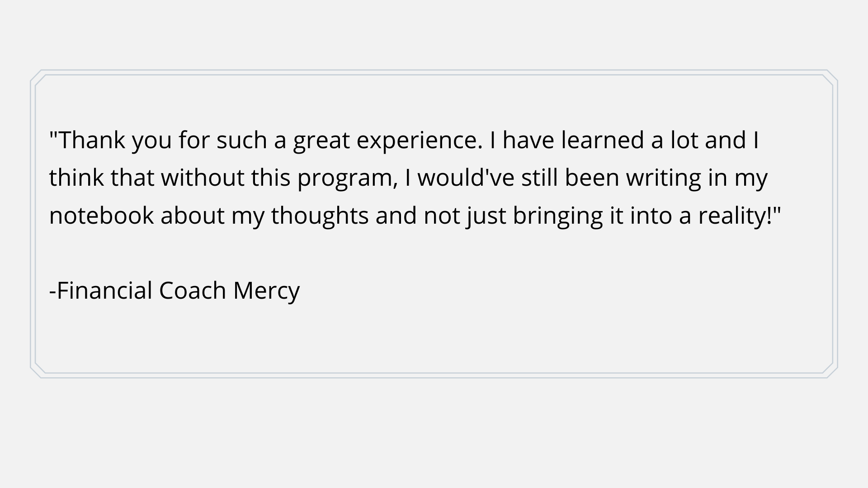868x488 pixels.
Task: Click the word "would've" in second line
Action: click(x=466, y=178)
